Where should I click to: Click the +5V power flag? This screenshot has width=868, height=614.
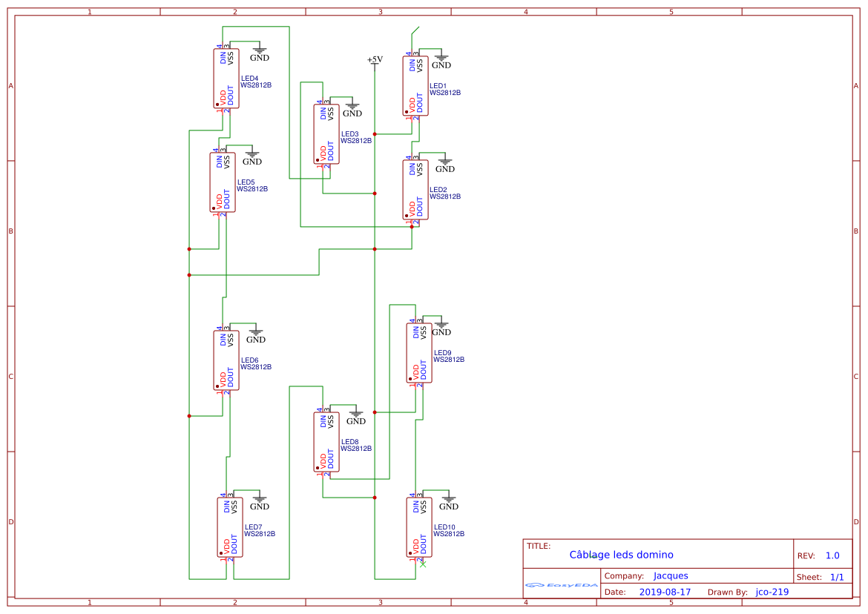[x=375, y=59]
